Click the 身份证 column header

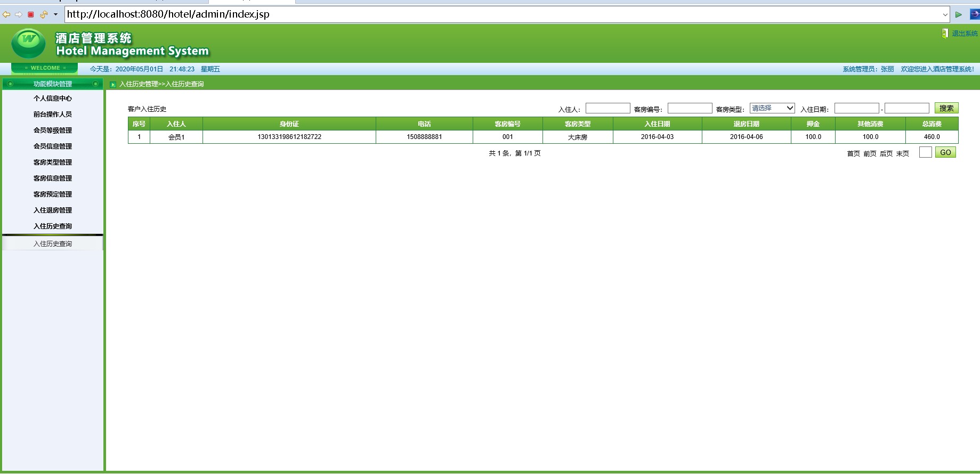(x=289, y=124)
